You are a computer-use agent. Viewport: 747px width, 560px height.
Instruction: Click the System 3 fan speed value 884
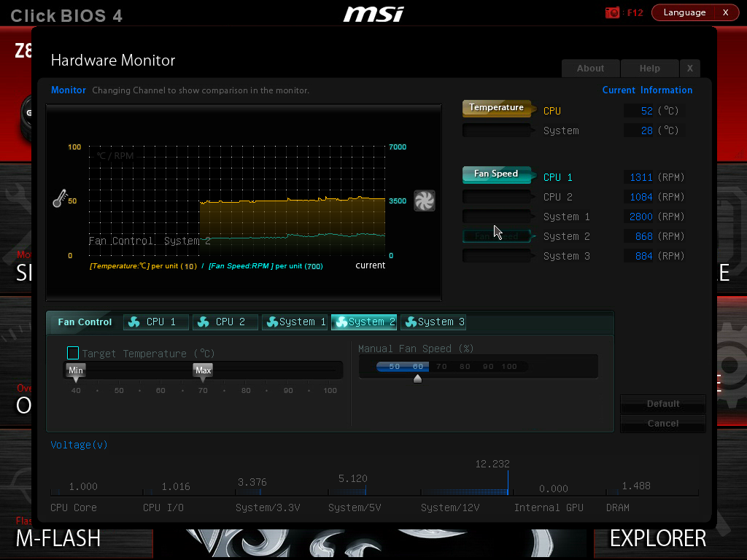(x=643, y=256)
